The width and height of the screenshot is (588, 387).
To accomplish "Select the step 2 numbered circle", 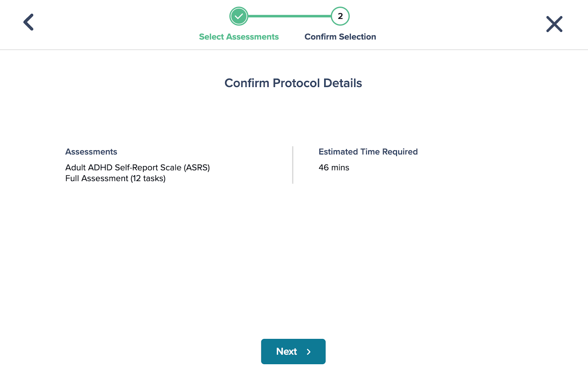I will 340,16.
